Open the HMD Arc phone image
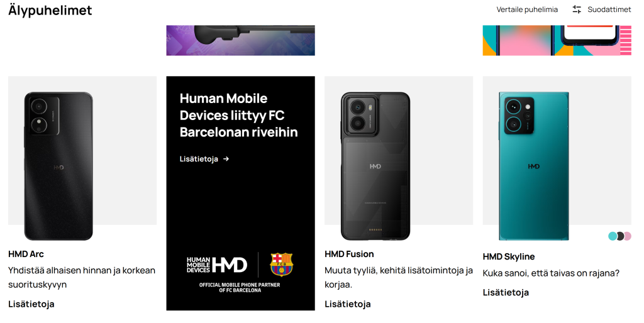The image size is (644, 323). point(58,167)
